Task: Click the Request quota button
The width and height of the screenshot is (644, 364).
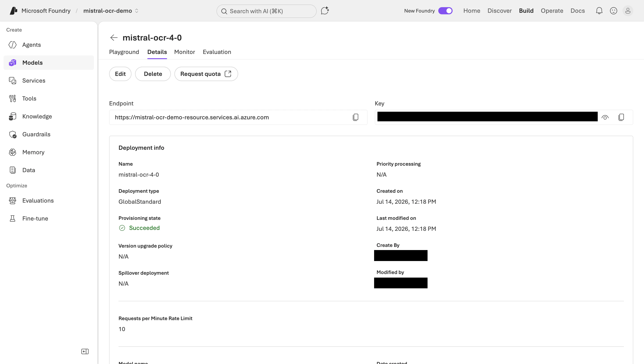Action: point(206,74)
